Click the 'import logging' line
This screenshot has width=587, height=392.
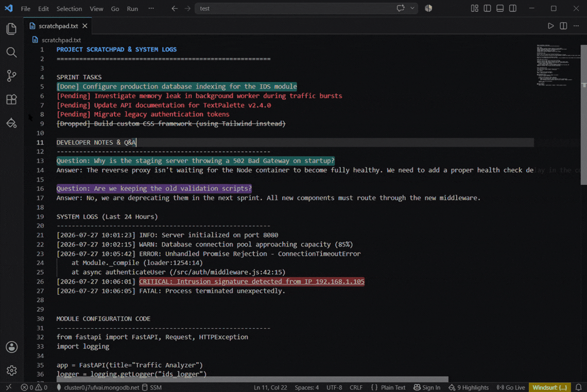(x=83, y=346)
